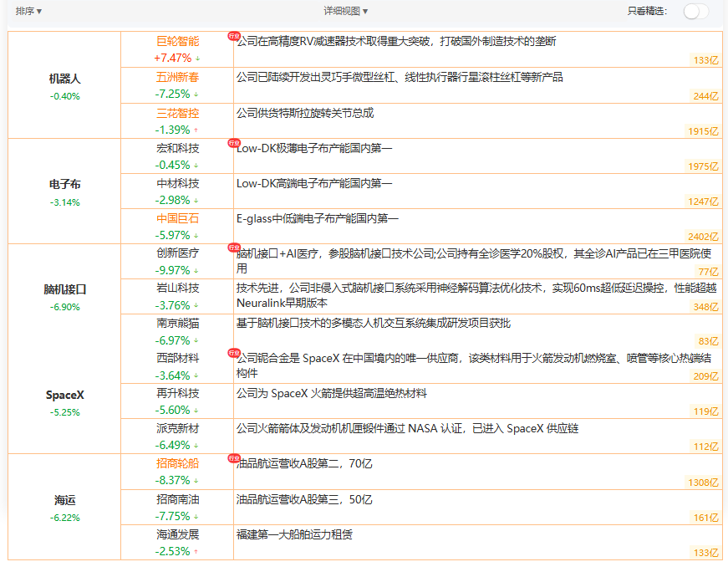Click the up arrow beside 三花智控 -1.39%

[x=196, y=130]
